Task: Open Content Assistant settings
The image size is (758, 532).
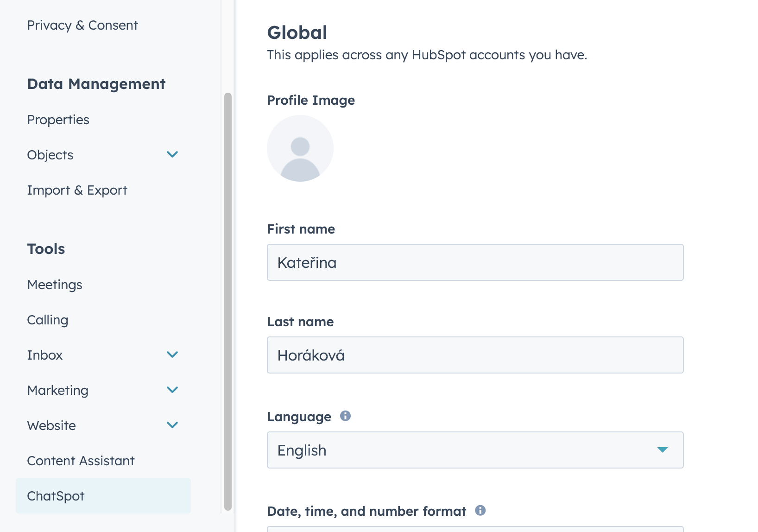Action: click(x=81, y=461)
